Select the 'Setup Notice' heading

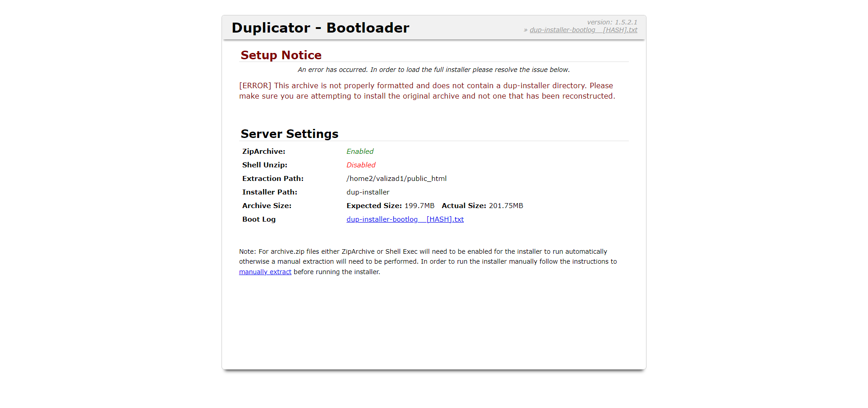281,55
